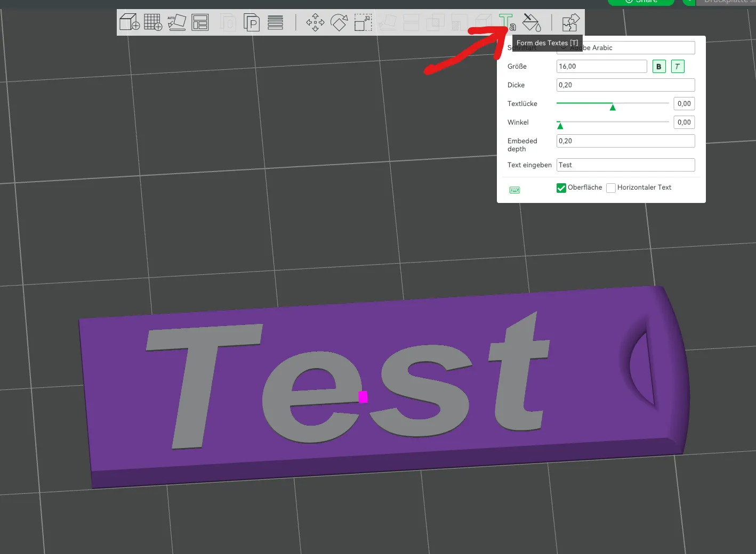Click the 'Embeded depth' label
The image size is (756, 554).
tap(522, 145)
